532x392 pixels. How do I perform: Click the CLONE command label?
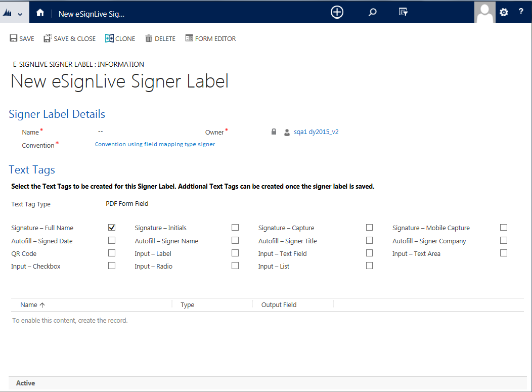[x=125, y=38]
